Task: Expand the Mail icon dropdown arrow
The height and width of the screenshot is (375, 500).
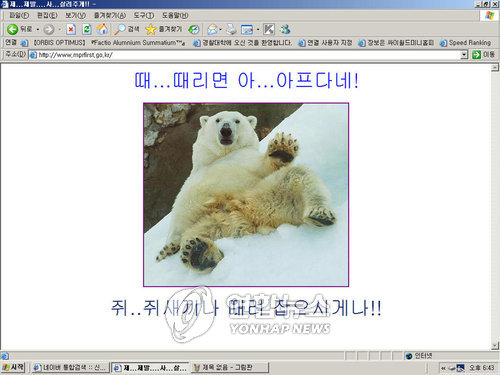Action: pyautogui.click(x=221, y=30)
